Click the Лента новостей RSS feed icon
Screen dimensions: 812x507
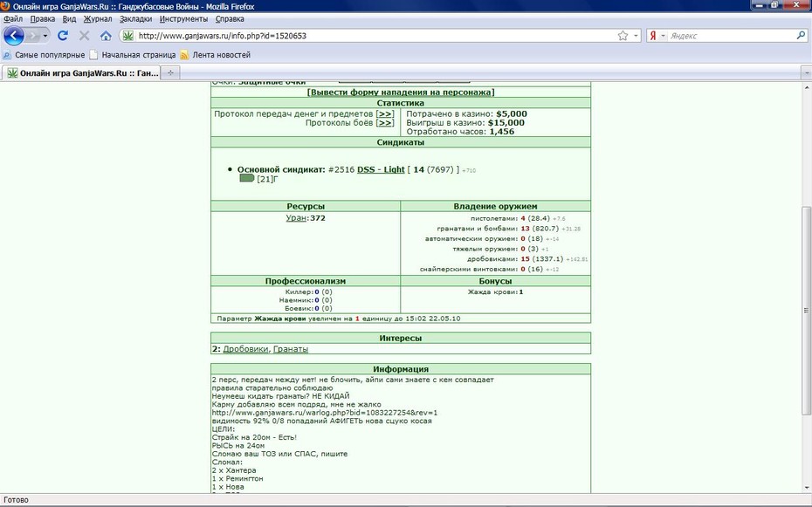coord(184,55)
